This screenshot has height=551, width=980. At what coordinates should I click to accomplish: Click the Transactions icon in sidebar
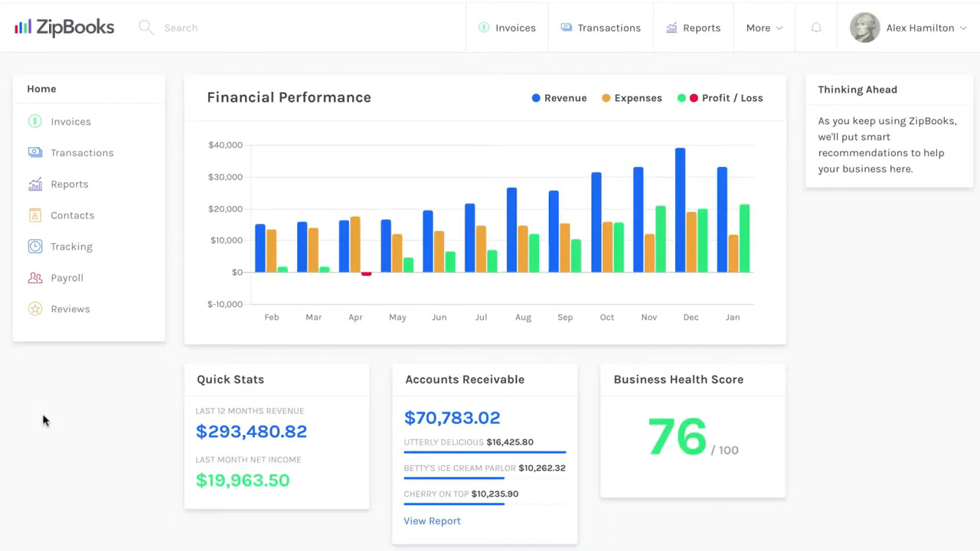(35, 152)
